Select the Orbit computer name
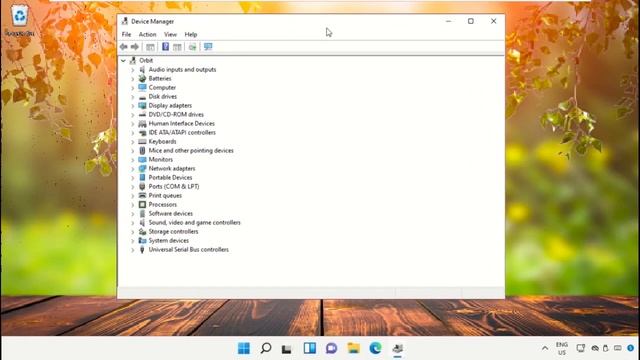The width and height of the screenshot is (640, 360). pos(146,60)
